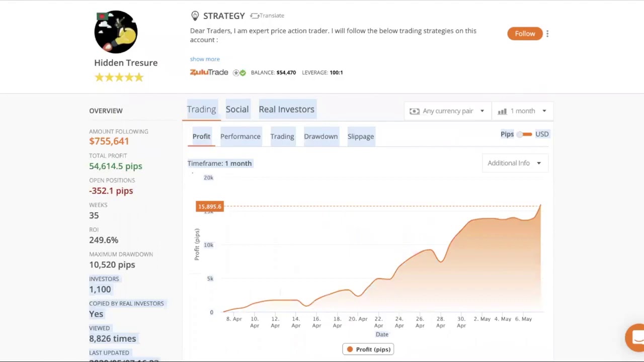This screenshot has height=362, width=644.
Task: Open the Any currency pair dropdown
Action: pyautogui.click(x=447, y=111)
